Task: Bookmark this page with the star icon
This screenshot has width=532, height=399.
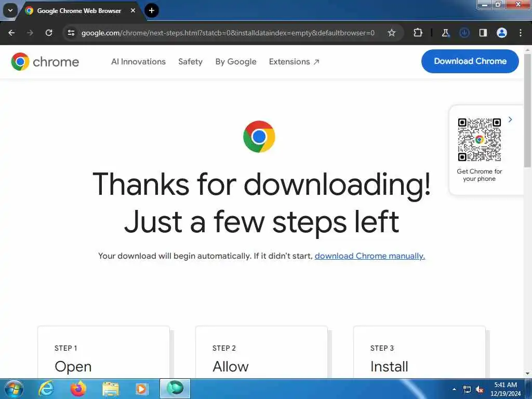Action: (392, 33)
